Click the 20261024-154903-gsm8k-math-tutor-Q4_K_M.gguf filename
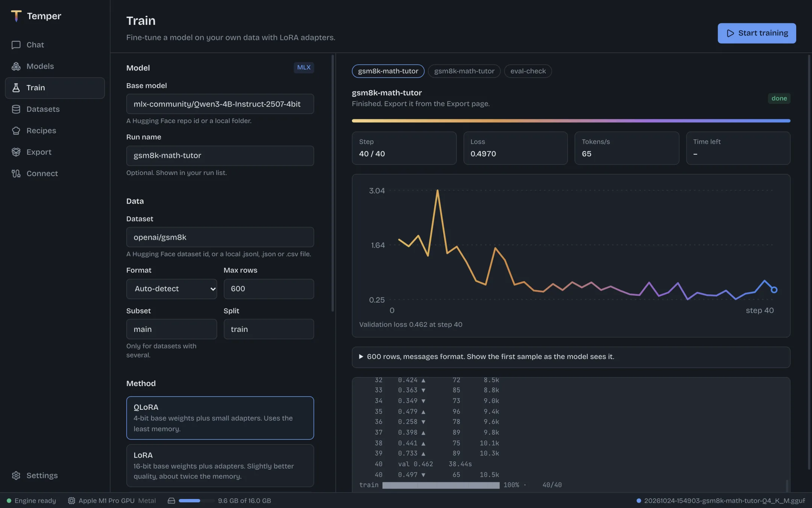The height and width of the screenshot is (508, 812). click(724, 500)
